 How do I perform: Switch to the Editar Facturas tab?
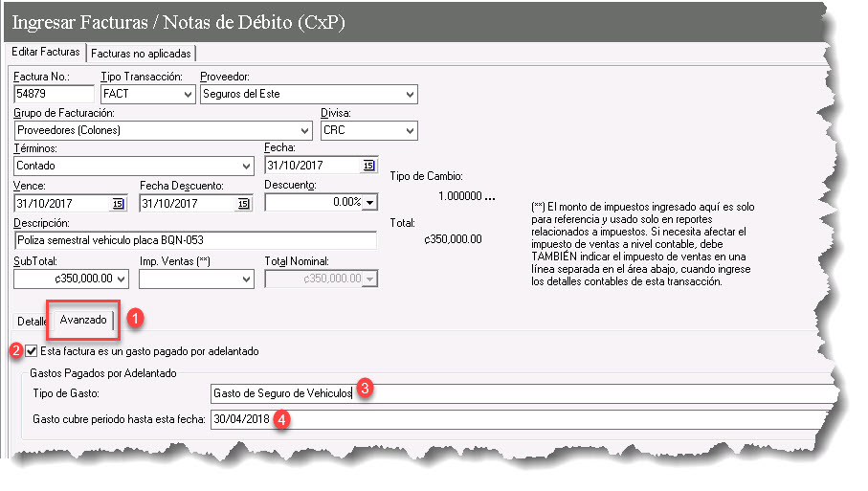click(x=46, y=52)
